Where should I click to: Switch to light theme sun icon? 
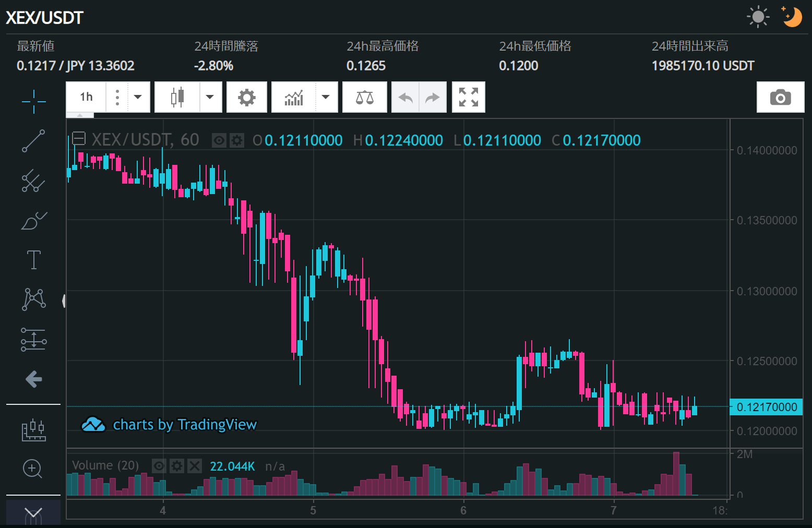(758, 17)
